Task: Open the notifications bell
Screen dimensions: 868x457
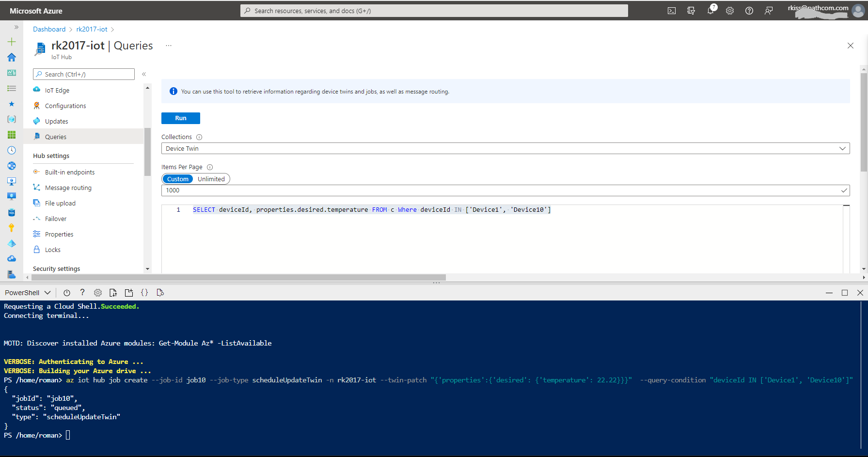Action: point(710,11)
